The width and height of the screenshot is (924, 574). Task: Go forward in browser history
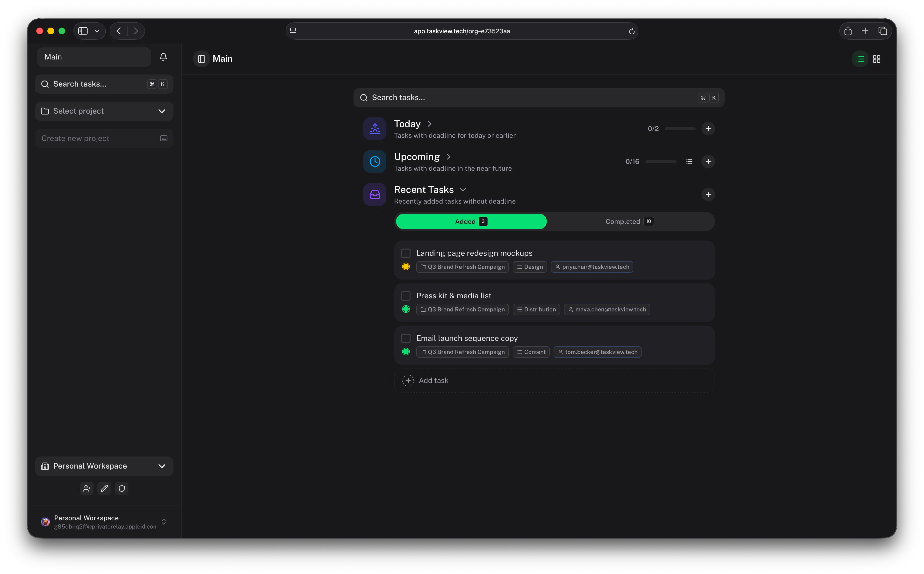[136, 31]
